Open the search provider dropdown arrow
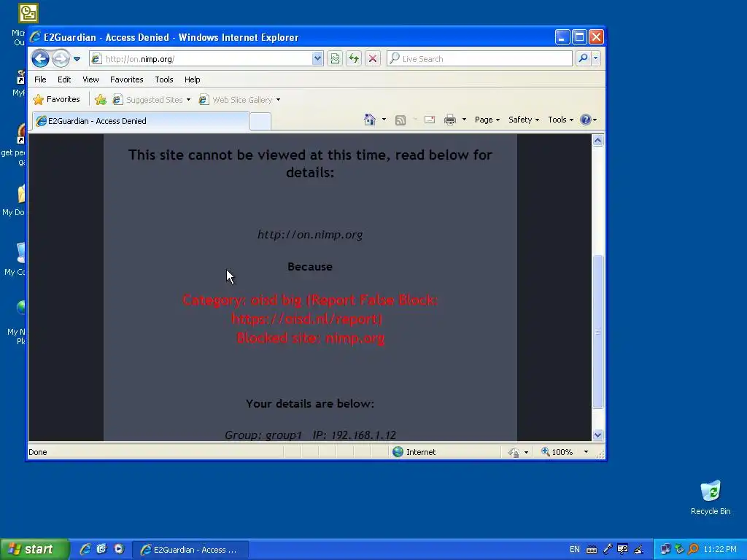 (595, 58)
